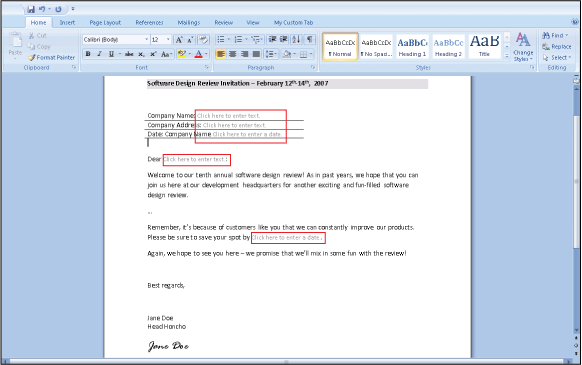
Task: Click the Save icon in the quick access toolbar
Action: click(x=31, y=9)
